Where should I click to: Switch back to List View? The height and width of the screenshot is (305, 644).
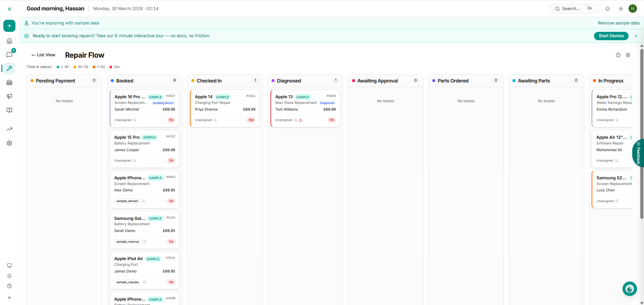coord(43,55)
